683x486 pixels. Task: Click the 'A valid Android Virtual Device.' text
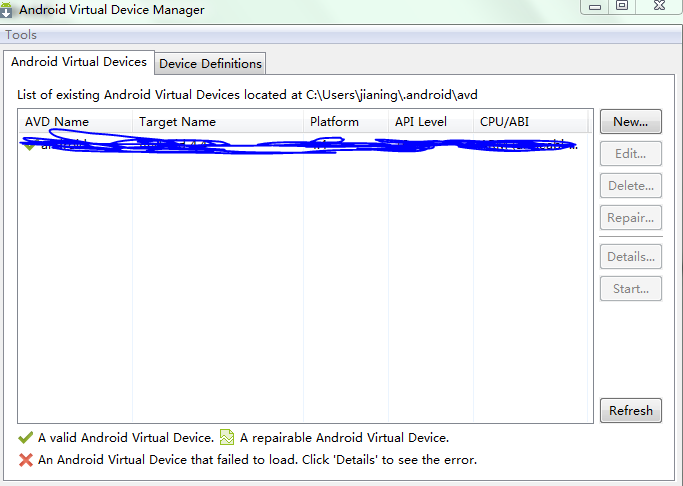(126, 438)
